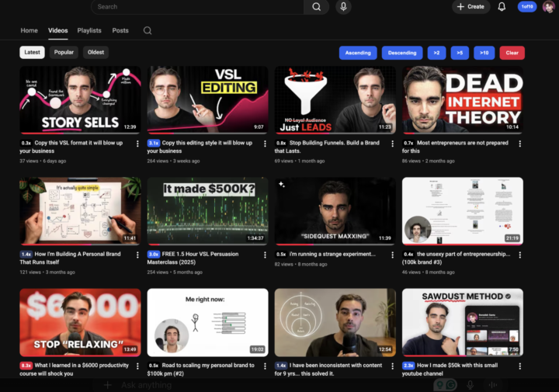Click '264 views • 3 weeks ago' text
559x392 pixels.
click(173, 161)
